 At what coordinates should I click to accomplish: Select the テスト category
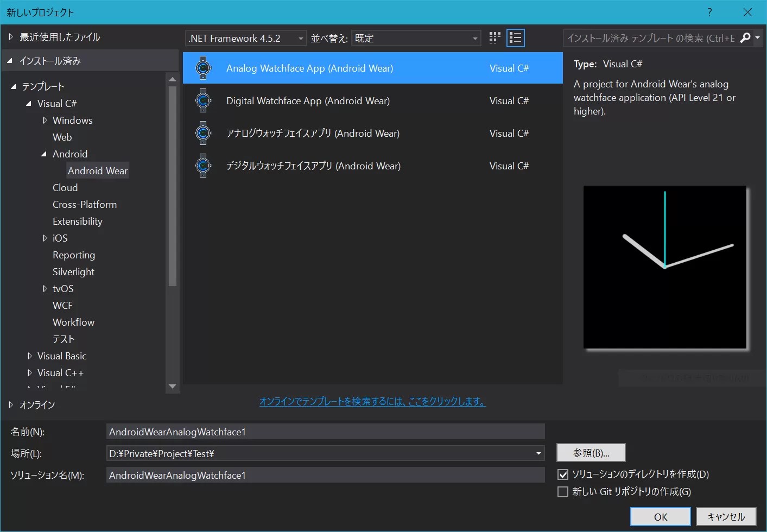coord(64,339)
